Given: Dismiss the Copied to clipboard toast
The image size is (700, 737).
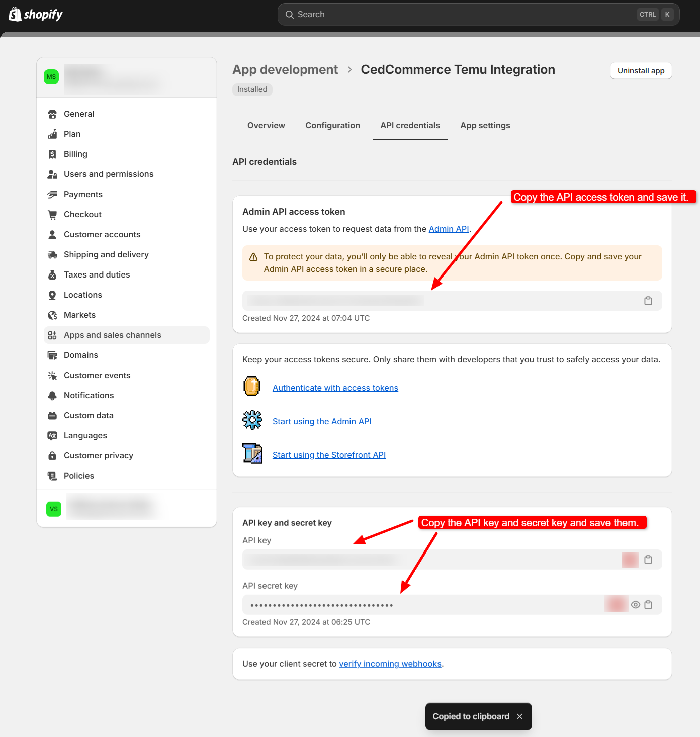Looking at the screenshot, I should coord(519,716).
